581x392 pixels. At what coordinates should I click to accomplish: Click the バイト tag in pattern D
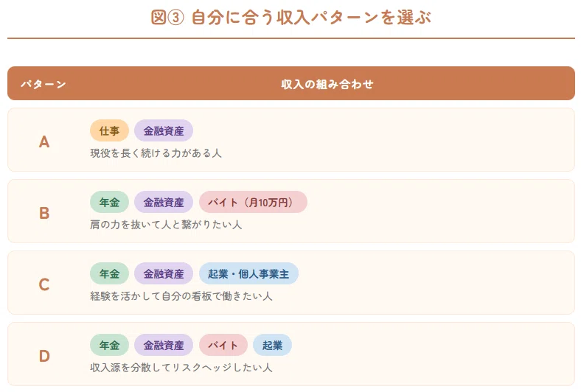(x=223, y=345)
